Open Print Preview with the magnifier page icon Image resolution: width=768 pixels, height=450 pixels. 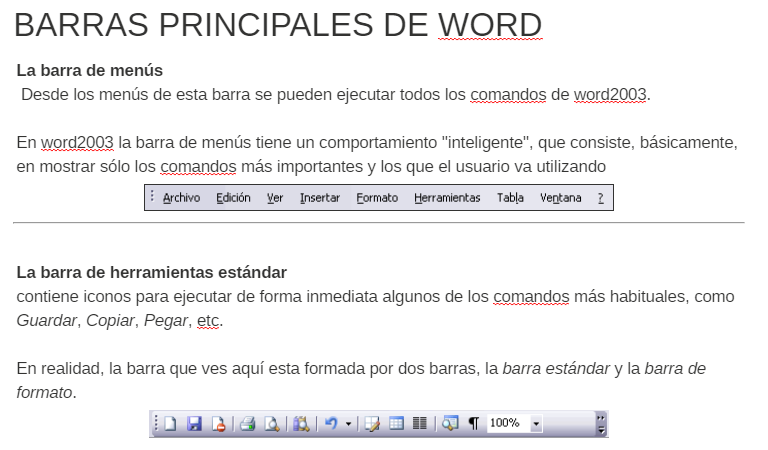271,424
